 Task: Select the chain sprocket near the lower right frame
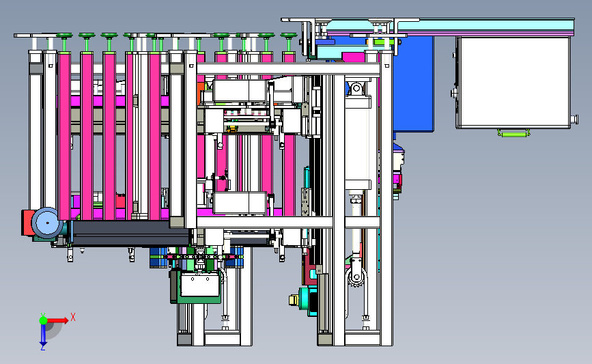[x=356, y=277]
